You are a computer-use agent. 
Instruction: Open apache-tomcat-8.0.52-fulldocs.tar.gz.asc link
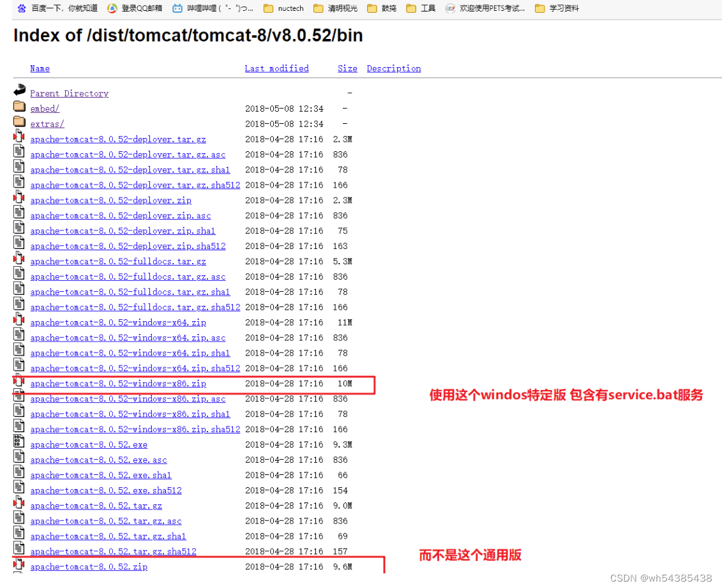click(128, 276)
